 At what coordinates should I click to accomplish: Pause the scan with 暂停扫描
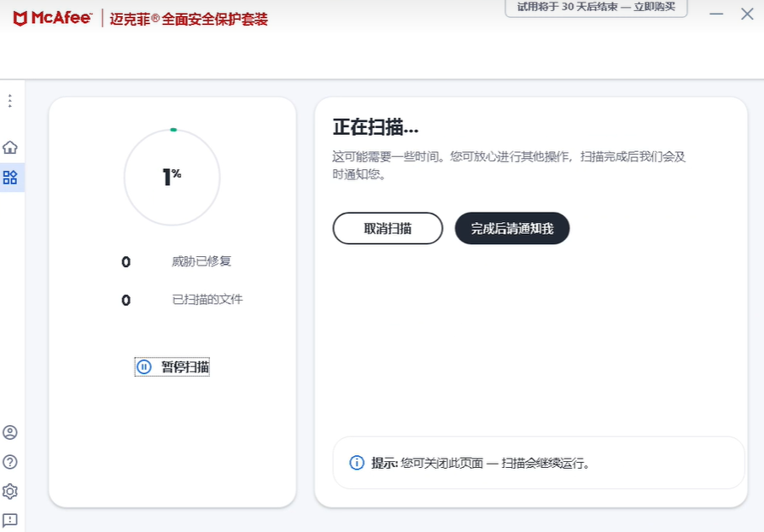172,366
